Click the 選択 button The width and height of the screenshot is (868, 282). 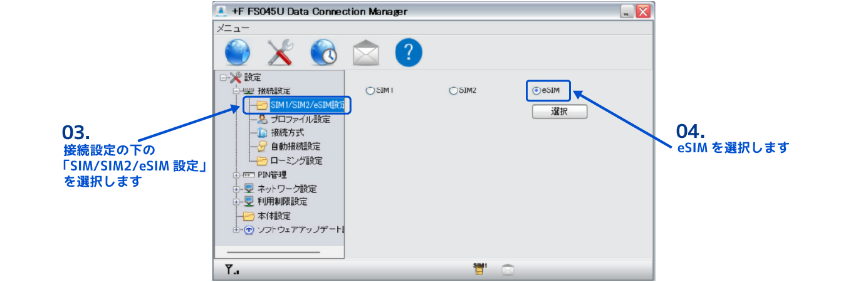(x=560, y=112)
